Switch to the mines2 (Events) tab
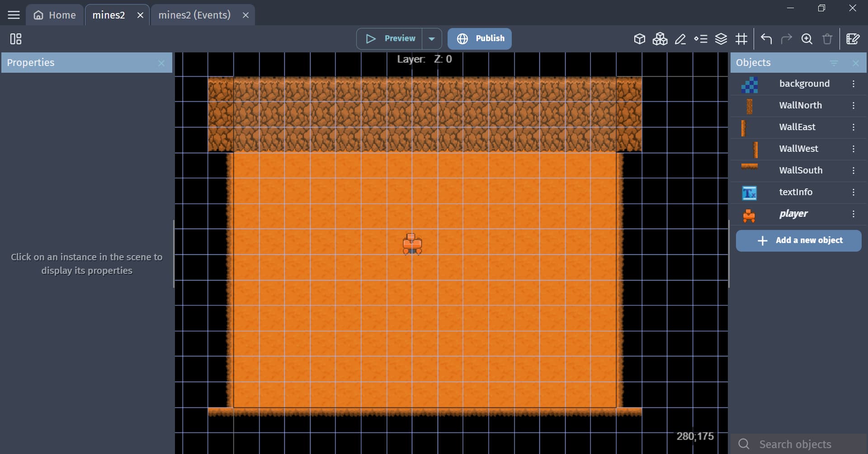The image size is (868, 454). click(x=194, y=15)
